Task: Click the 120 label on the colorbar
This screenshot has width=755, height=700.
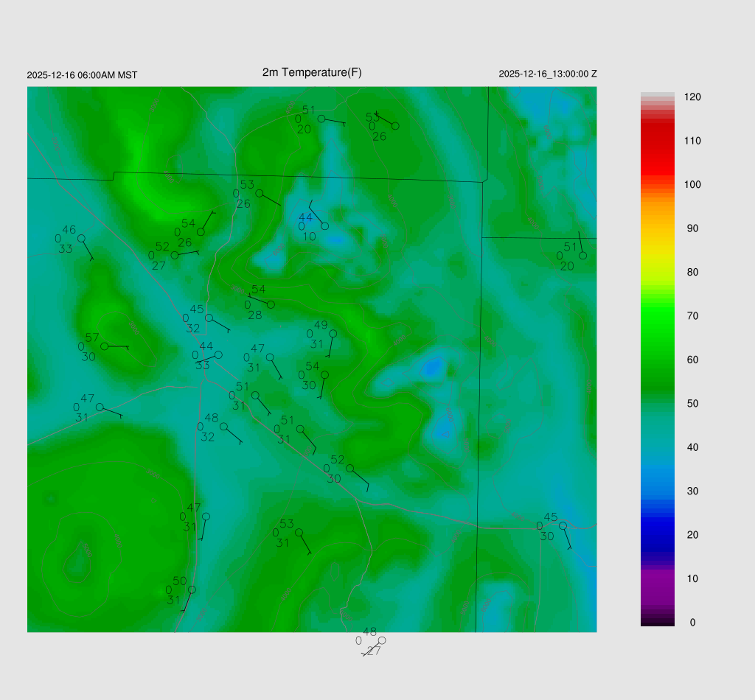Action: tap(692, 97)
